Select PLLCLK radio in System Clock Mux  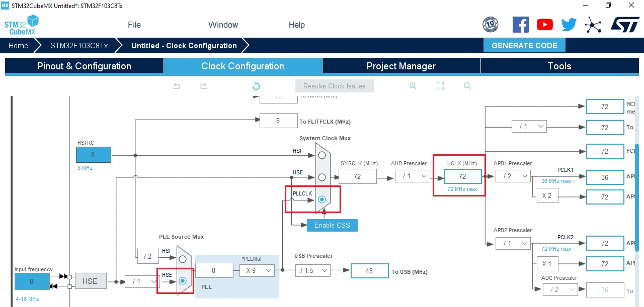point(321,199)
